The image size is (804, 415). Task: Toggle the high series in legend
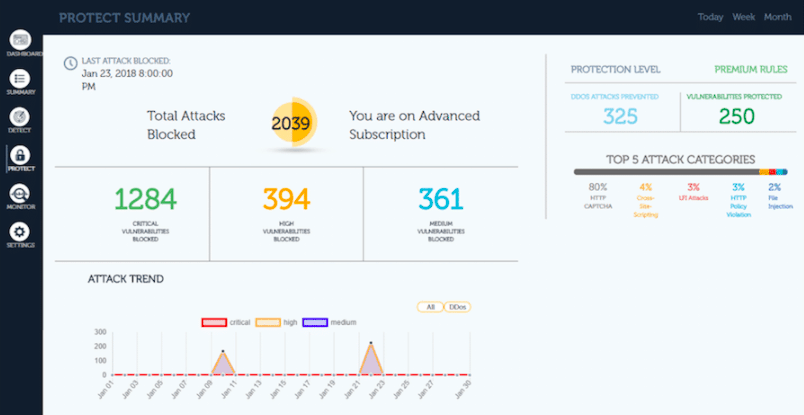pyautogui.click(x=276, y=323)
